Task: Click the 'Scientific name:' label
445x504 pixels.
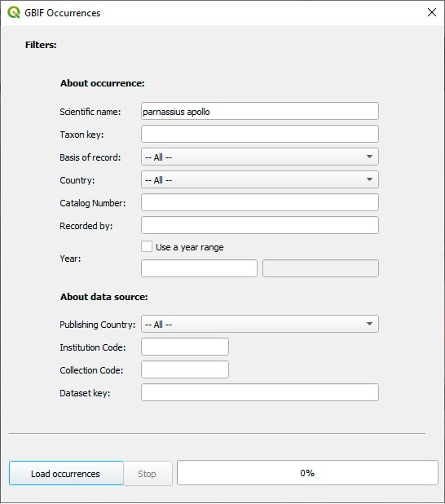Action: point(90,112)
